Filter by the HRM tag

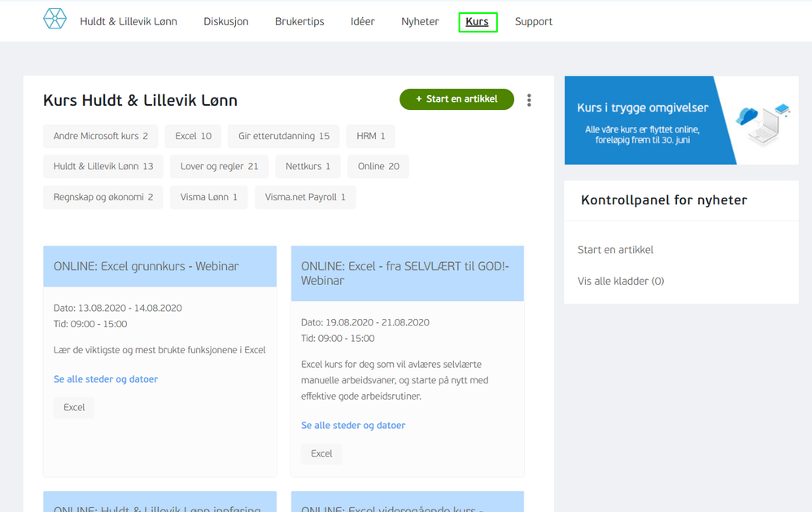pyautogui.click(x=371, y=136)
